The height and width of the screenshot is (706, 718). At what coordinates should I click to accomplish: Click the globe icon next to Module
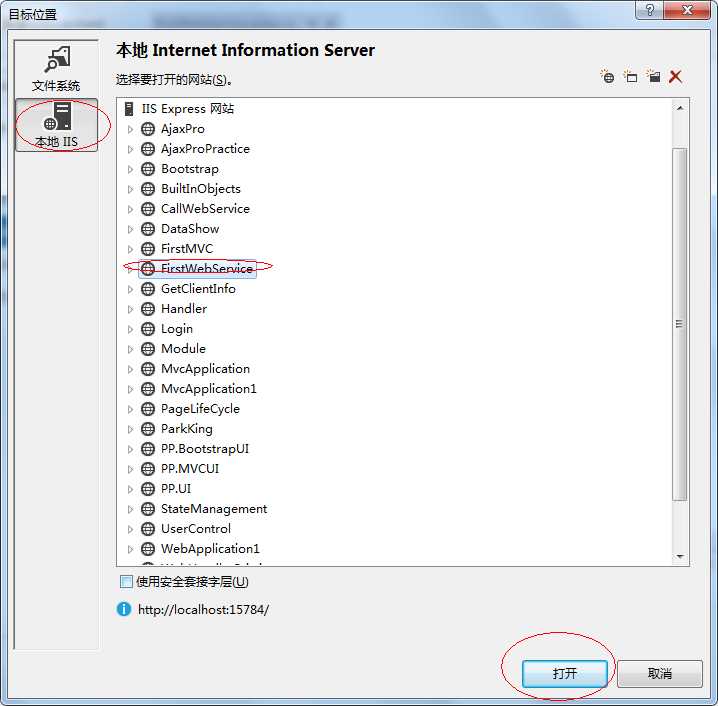coord(148,349)
